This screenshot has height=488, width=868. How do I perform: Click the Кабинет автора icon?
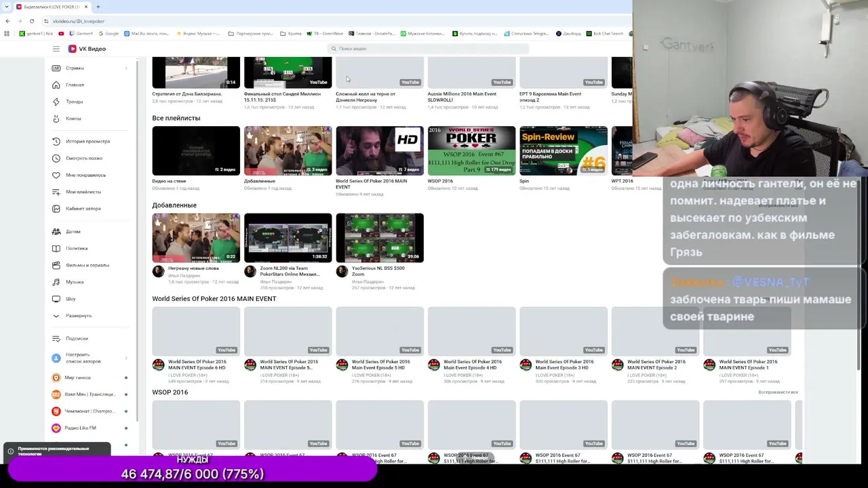pyautogui.click(x=56, y=209)
